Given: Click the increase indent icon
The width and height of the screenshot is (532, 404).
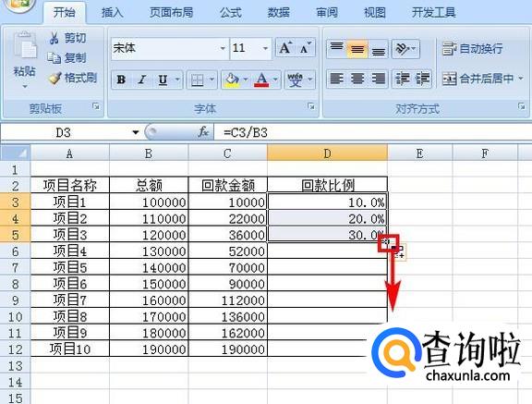Looking at the screenshot, I should [x=422, y=80].
